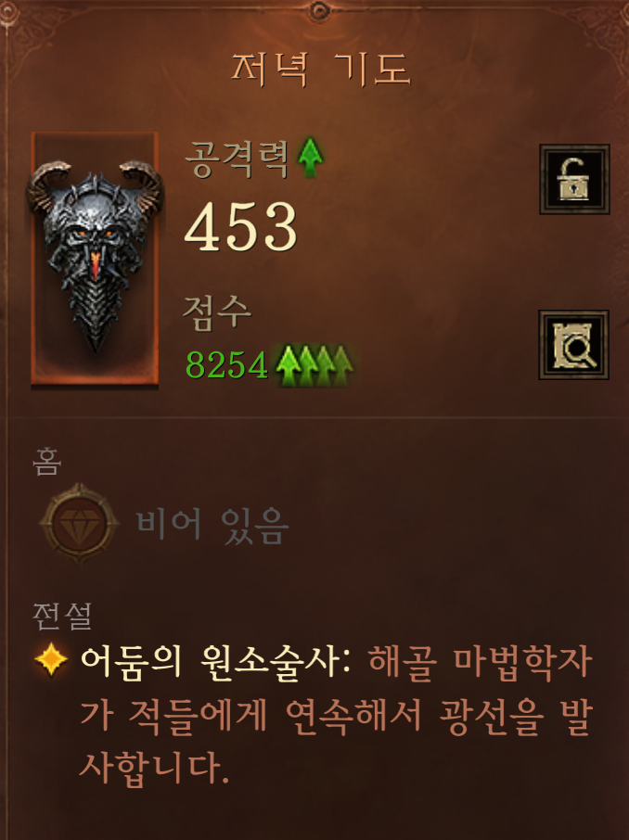Image resolution: width=629 pixels, height=840 pixels.
Task: Click the 홈 socket section header
Action: pos(47,462)
